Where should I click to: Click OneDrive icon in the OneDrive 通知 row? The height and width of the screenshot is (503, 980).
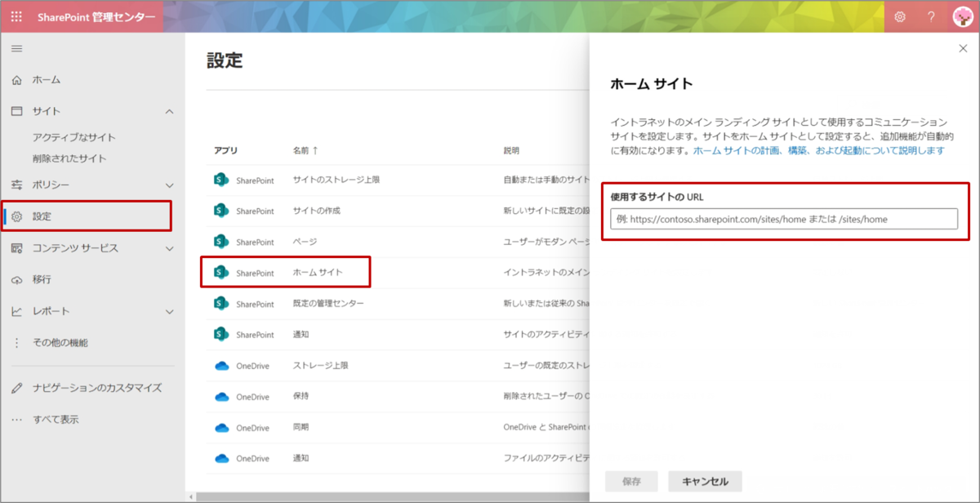click(x=221, y=459)
